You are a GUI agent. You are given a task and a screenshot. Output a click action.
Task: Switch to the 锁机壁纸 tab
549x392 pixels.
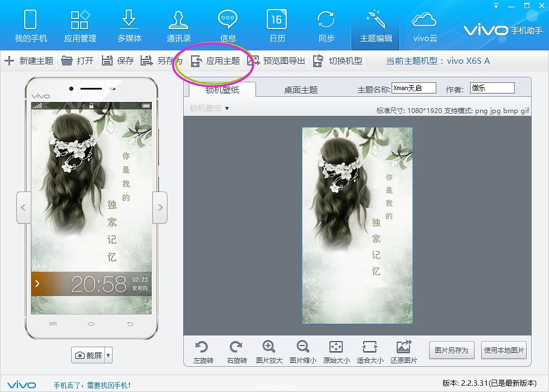coord(222,90)
